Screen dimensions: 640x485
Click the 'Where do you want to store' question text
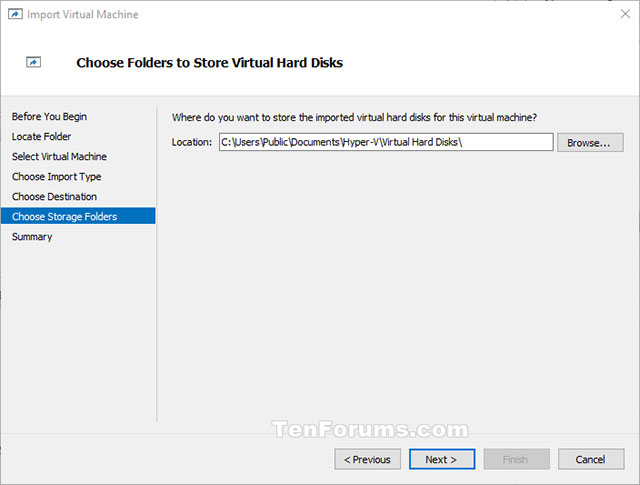coord(354,118)
